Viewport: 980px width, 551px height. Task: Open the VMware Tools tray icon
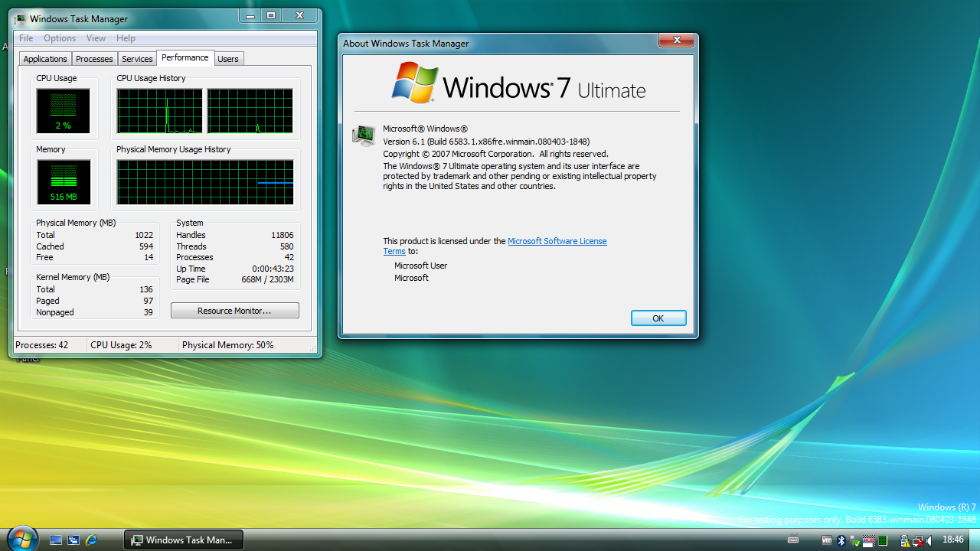(x=827, y=540)
